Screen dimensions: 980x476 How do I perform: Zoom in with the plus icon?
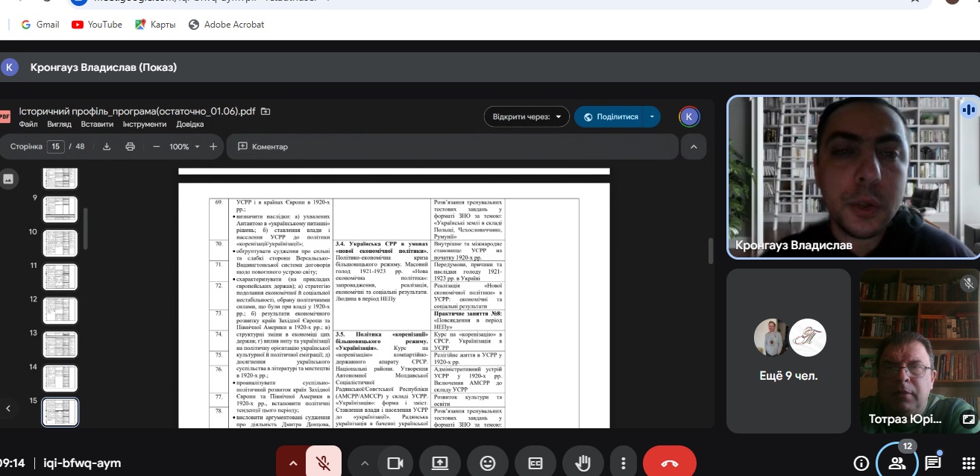pyautogui.click(x=213, y=147)
